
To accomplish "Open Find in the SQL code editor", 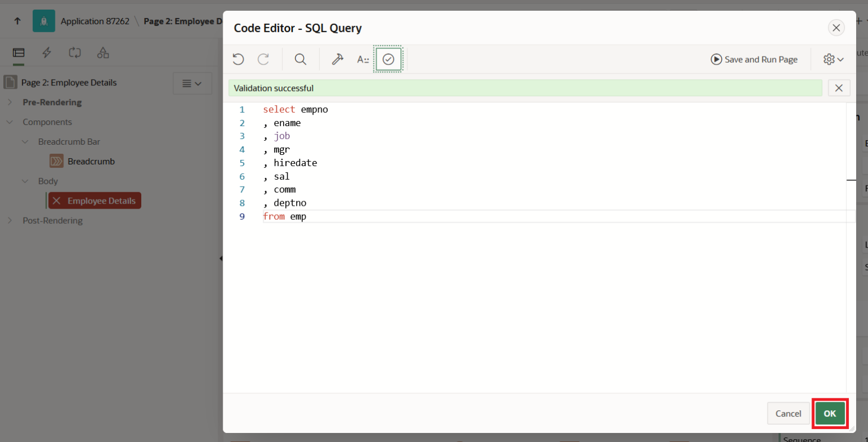I will pyautogui.click(x=300, y=59).
